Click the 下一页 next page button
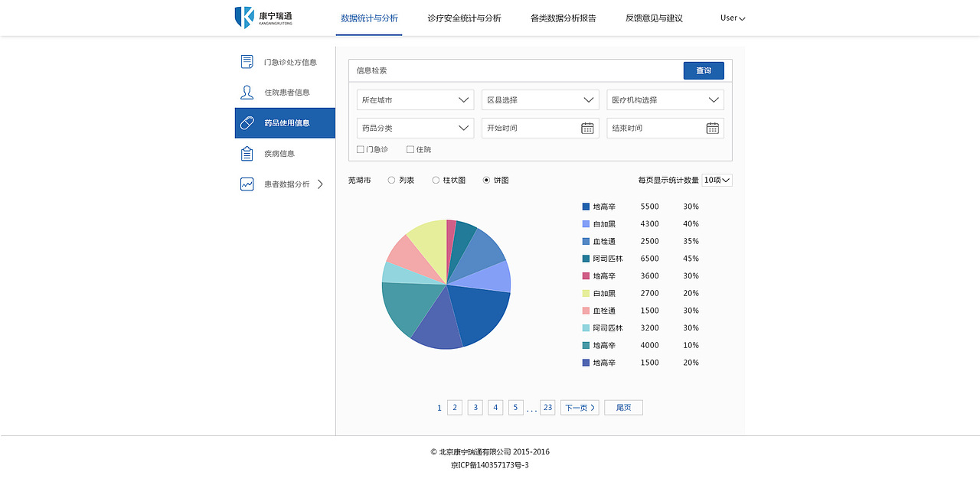The image size is (980, 482). (580, 408)
